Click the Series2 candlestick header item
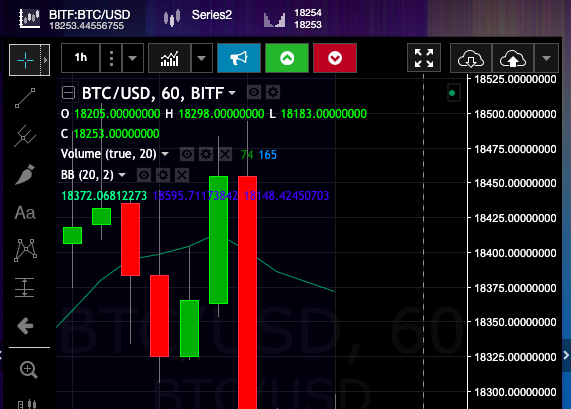 tap(197, 16)
